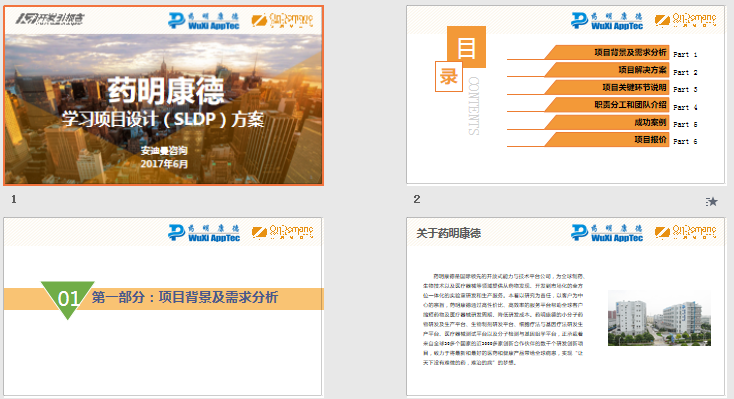
Task: Click slide number 2 label
Action: 417,199
